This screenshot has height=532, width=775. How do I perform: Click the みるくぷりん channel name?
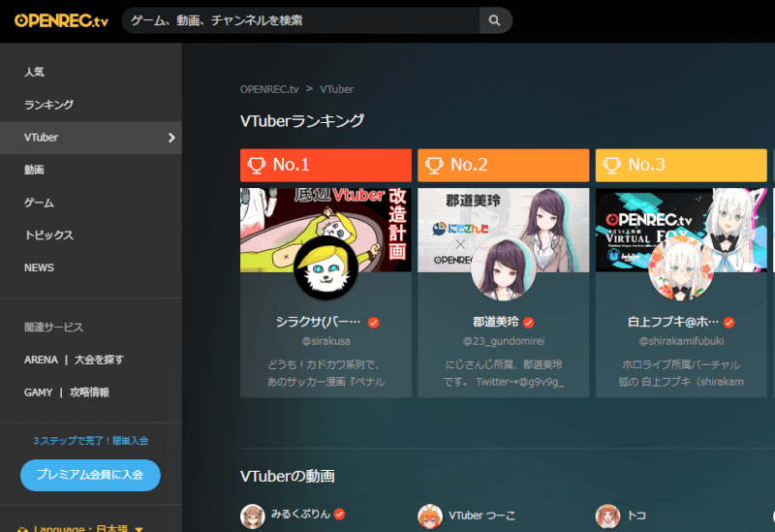[x=300, y=515]
